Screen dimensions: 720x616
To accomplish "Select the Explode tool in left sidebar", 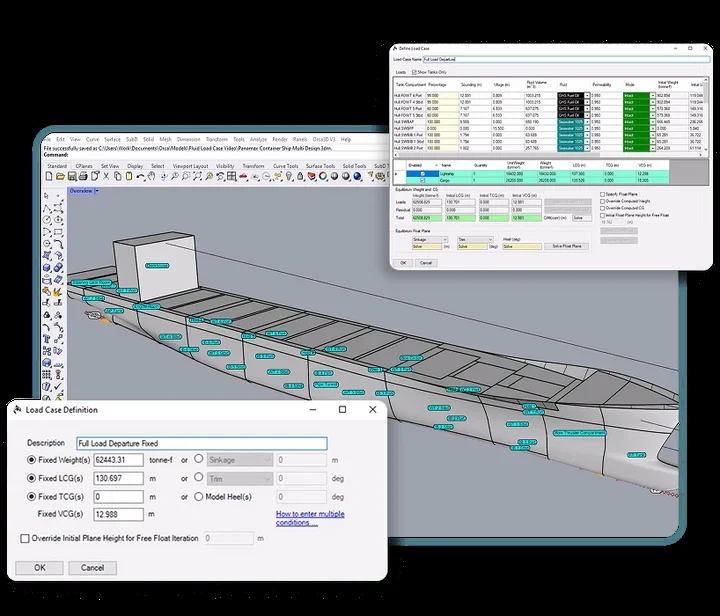I will coord(58,291).
